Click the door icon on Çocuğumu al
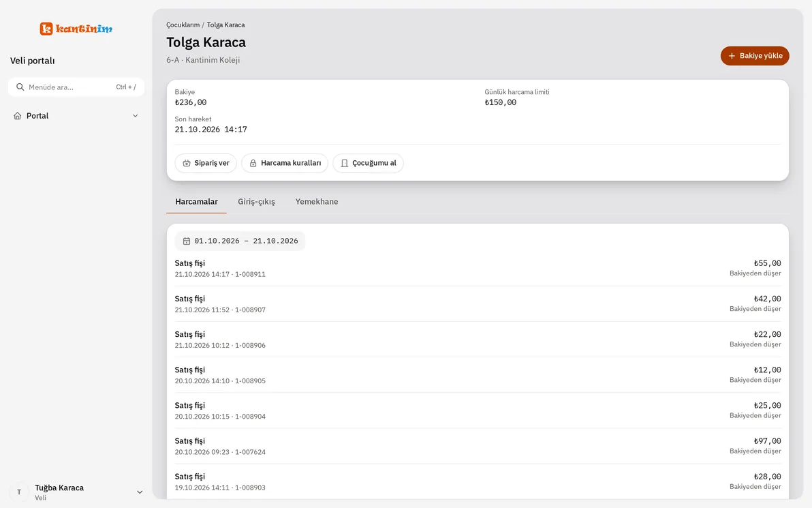The width and height of the screenshot is (812, 508). coord(345,163)
